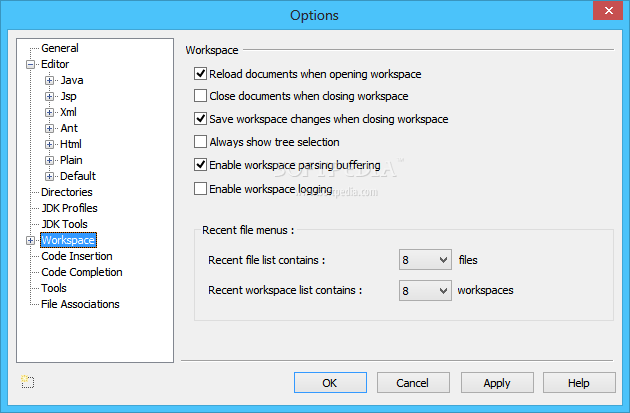Image resolution: width=630 pixels, height=413 pixels.
Task: Expand the Plain node
Action: (x=49, y=160)
